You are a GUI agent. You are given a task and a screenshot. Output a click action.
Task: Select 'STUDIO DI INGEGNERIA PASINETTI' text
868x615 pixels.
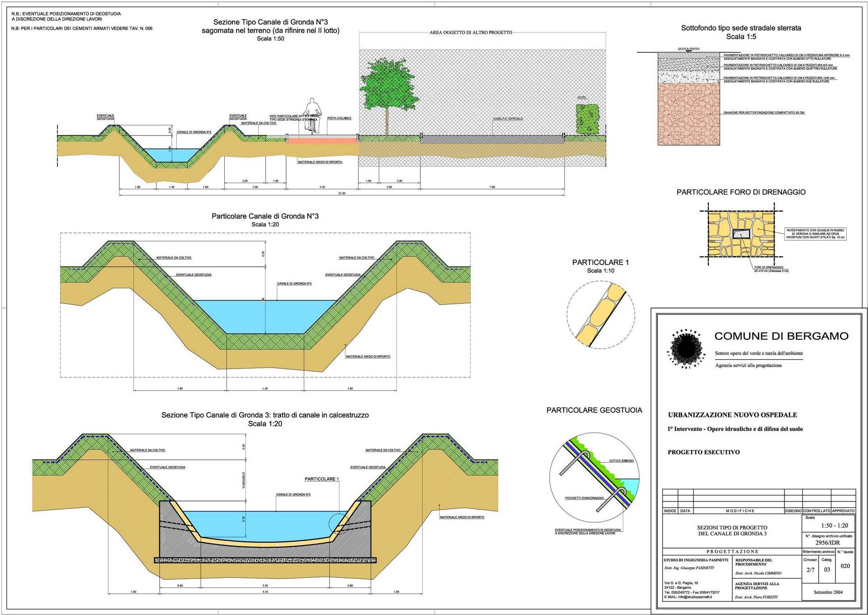point(696,560)
